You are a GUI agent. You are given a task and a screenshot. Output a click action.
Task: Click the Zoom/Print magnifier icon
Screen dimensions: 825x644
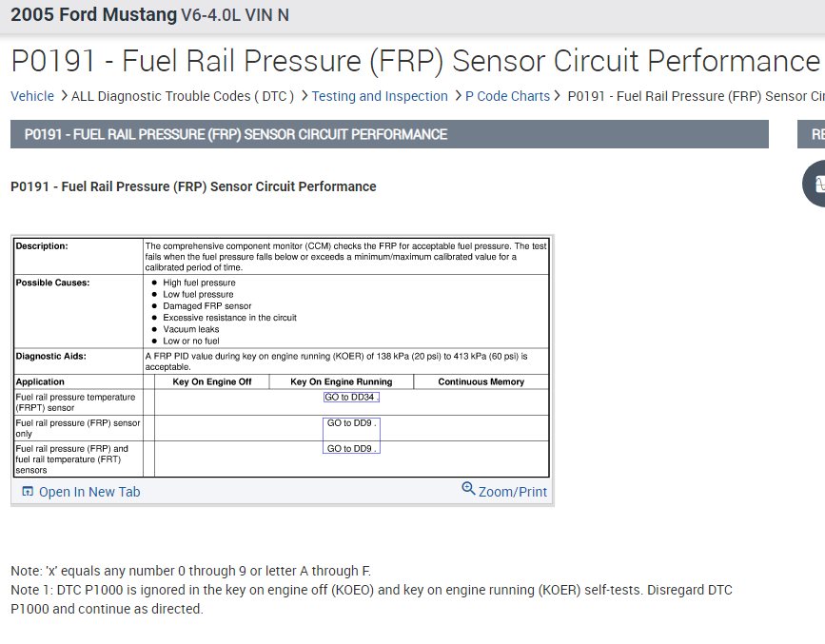pyautogui.click(x=468, y=489)
